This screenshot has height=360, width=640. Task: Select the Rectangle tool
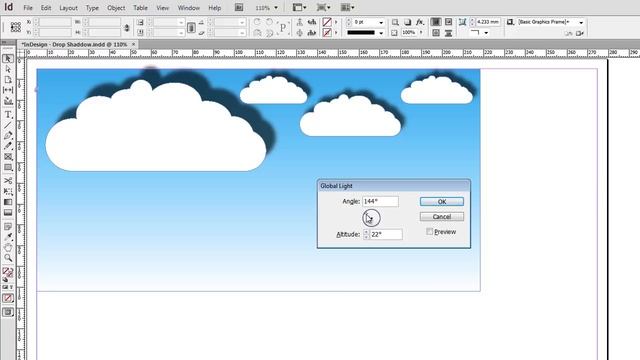[8, 167]
